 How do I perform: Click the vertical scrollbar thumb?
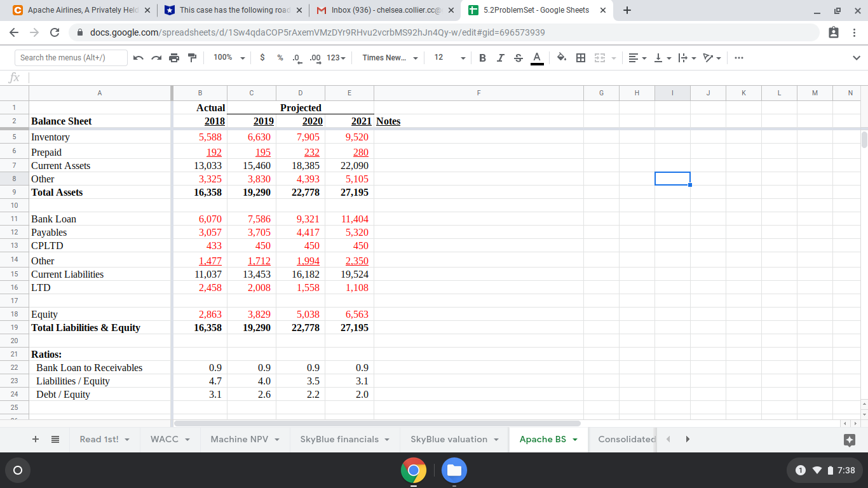[864, 140]
